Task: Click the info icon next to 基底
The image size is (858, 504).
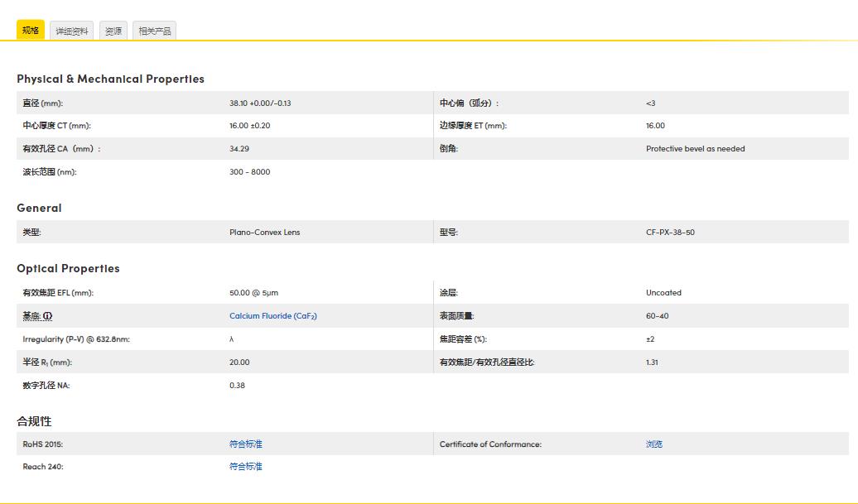Action: pos(47,316)
